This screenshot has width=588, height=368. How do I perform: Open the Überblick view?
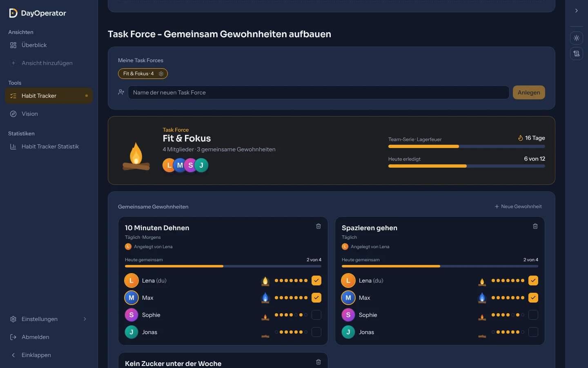click(x=49, y=45)
